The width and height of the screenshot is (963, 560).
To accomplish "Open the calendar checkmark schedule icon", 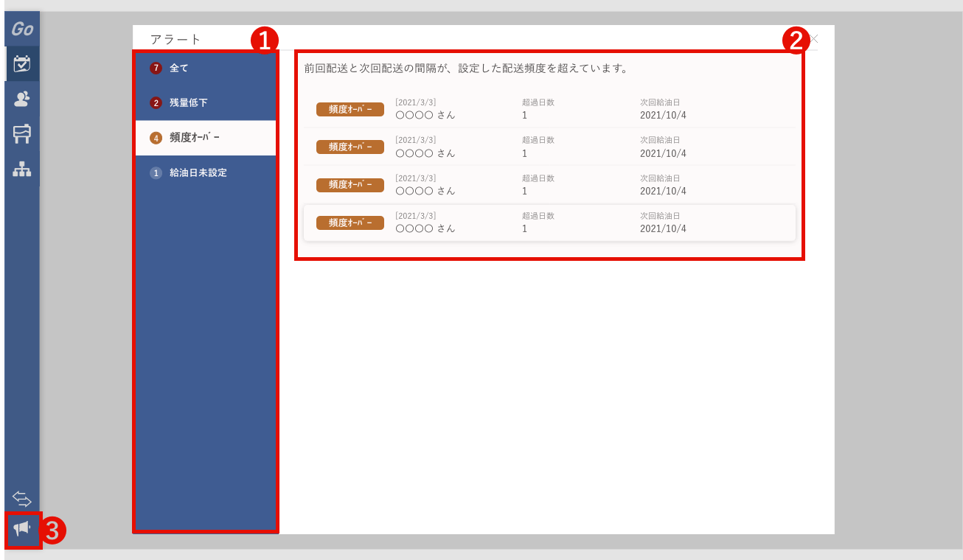I will pos(22,64).
